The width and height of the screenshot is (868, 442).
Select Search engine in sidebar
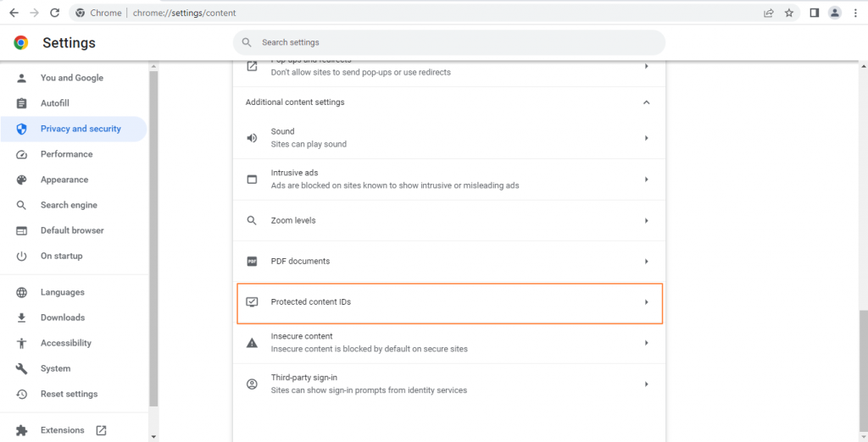coord(69,205)
